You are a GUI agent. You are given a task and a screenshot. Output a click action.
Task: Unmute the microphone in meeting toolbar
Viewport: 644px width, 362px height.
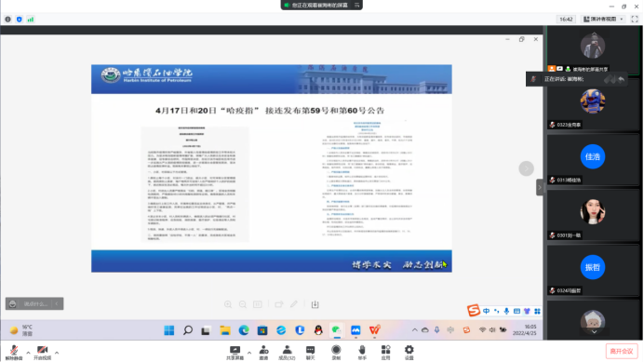14,352
